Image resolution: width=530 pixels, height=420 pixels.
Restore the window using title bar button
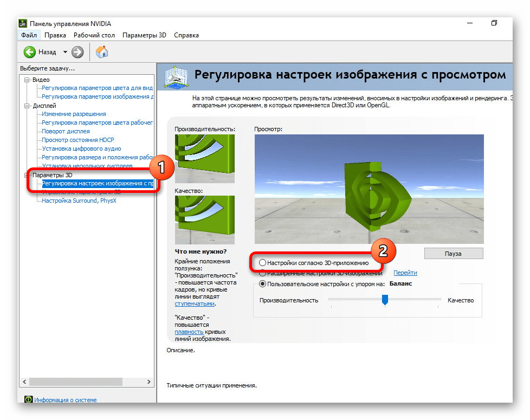(494, 23)
